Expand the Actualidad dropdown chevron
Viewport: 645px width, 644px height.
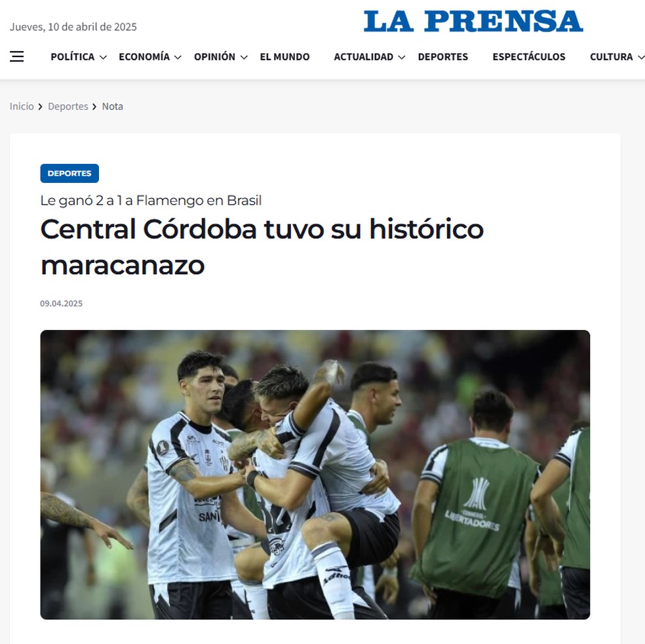tap(401, 57)
